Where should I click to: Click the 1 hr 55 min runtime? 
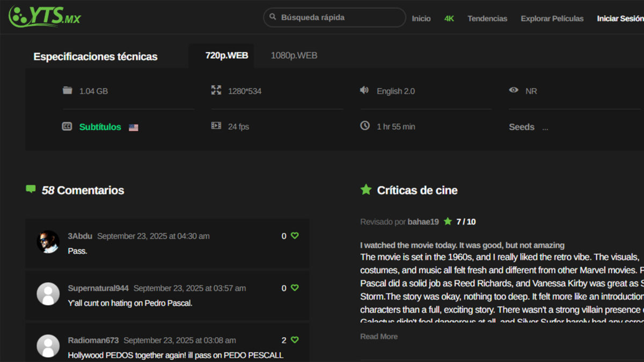pyautogui.click(x=396, y=127)
